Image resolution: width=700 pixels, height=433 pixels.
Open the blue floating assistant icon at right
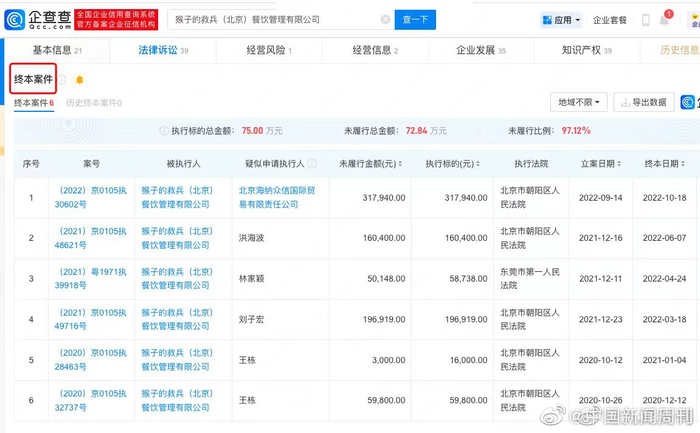[689, 102]
